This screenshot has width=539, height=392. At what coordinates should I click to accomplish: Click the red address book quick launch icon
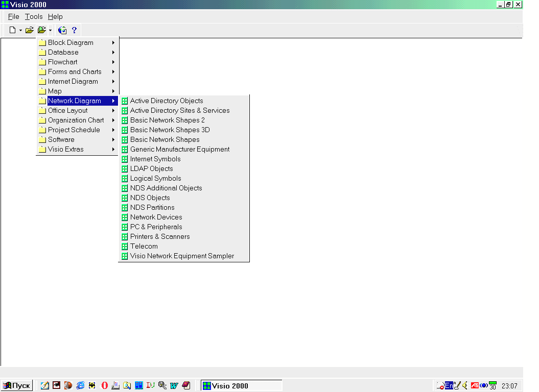(186, 385)
